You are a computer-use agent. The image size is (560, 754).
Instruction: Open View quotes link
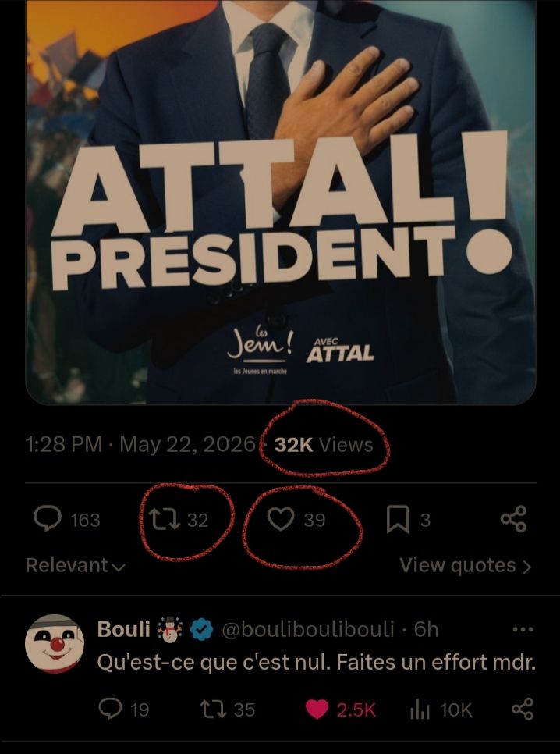tap(458, 565)
